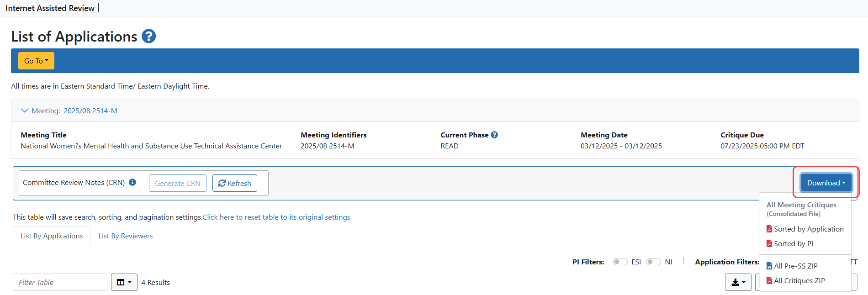868x295 pixels.
Task: Collapse the Meeting 2025/08 2514-M section
Action: [x=69, y=111]
